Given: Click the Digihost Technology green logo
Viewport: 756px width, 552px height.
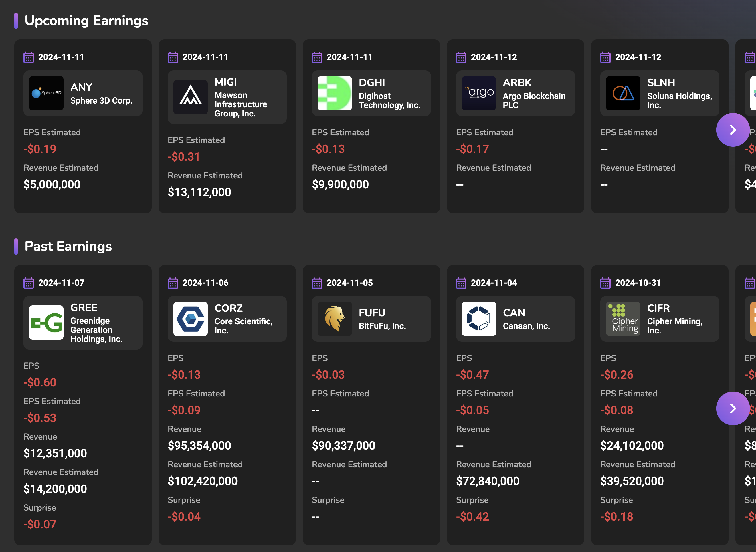Looking at the screenshot, I should (x=334, y=93).
